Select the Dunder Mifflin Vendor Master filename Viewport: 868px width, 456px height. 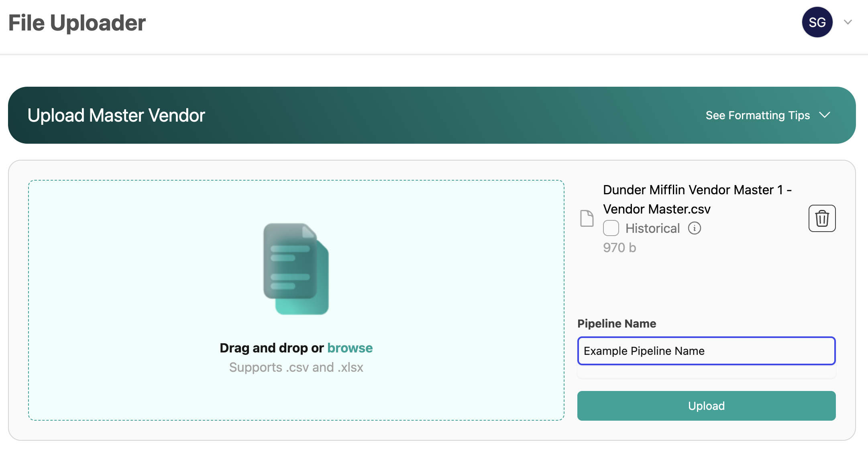pyautogui.click(x=697, y=199)
